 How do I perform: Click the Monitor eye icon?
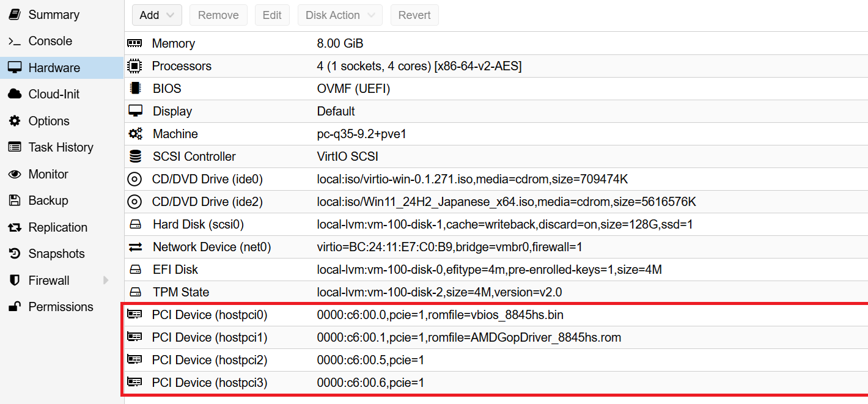click(x=15, y=174)
